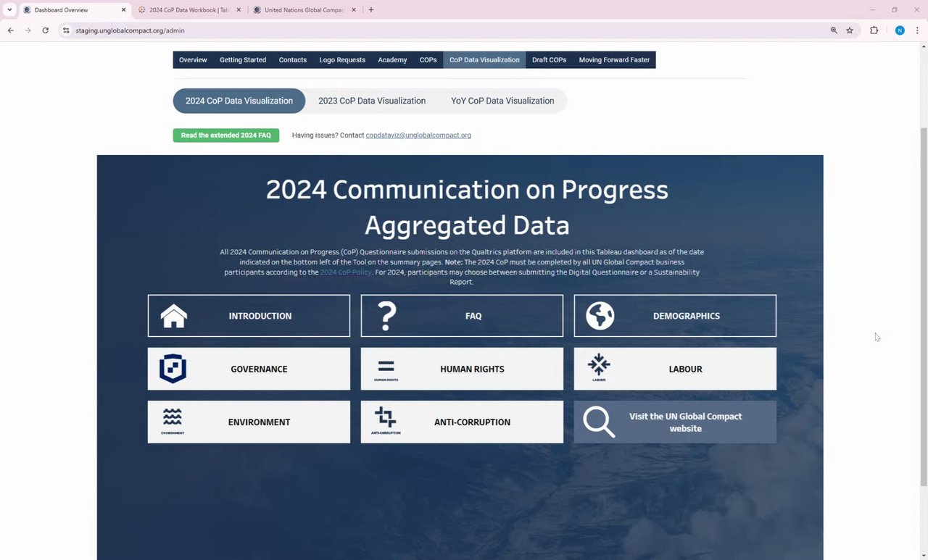
Task: Open the Chrome three-dot menu
Action: tap(919, 30)
